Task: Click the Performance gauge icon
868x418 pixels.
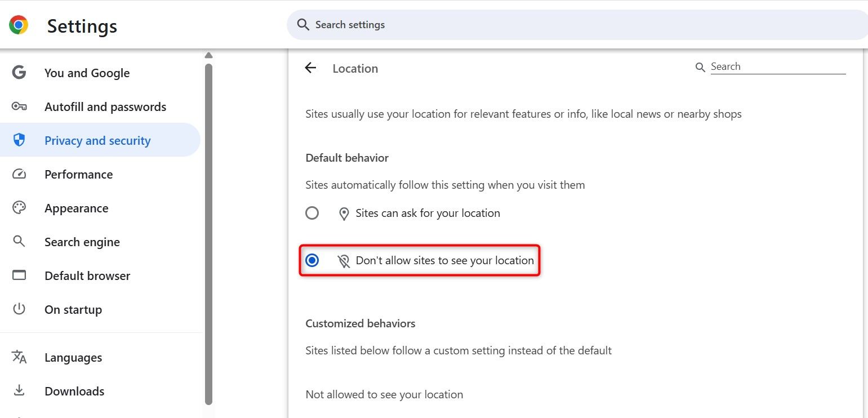Action: pos(19,174)
